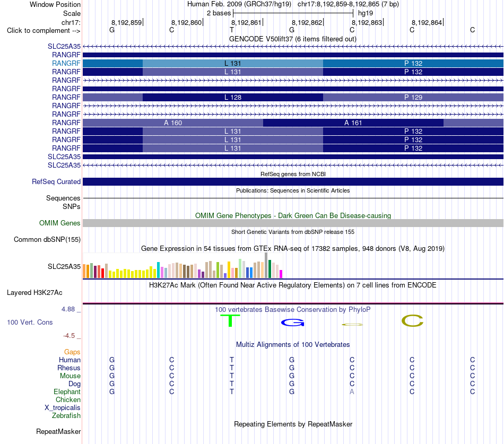Click the 100 Vert. Cons label

pyautogui.click(x=30, y=322)
